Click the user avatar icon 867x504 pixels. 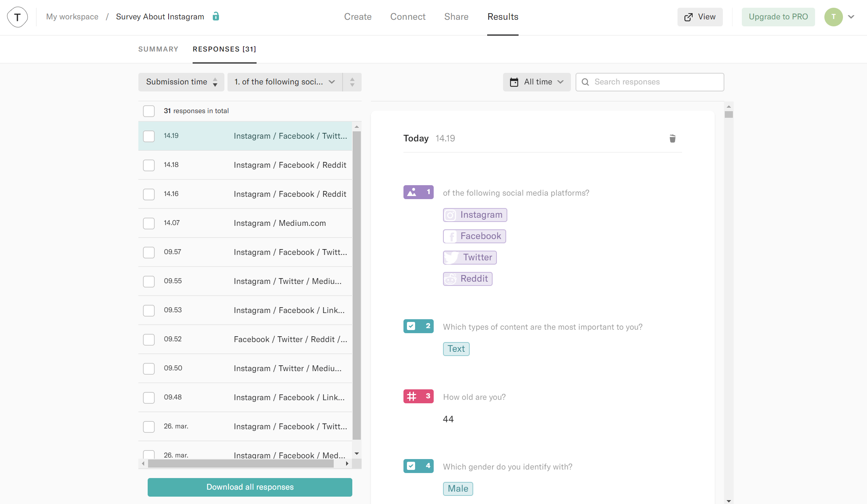(x=833, y=17)
